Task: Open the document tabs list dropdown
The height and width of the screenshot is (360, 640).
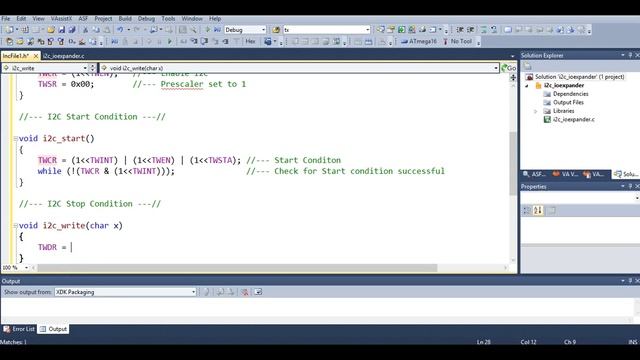Action: coord(513,56)
